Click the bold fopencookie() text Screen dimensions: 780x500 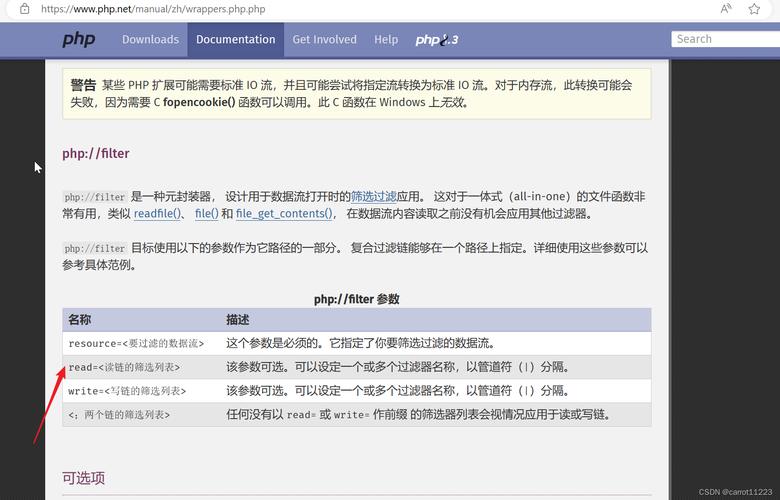199,102
